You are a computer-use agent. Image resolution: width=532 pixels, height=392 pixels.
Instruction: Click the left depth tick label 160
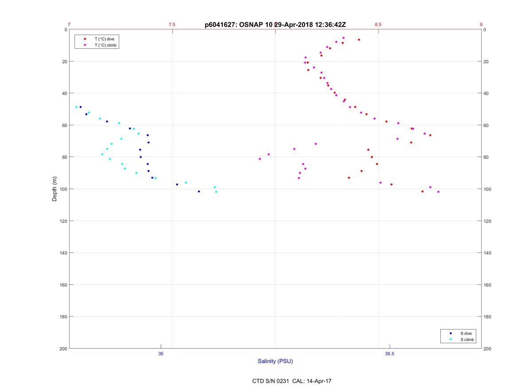63,285
